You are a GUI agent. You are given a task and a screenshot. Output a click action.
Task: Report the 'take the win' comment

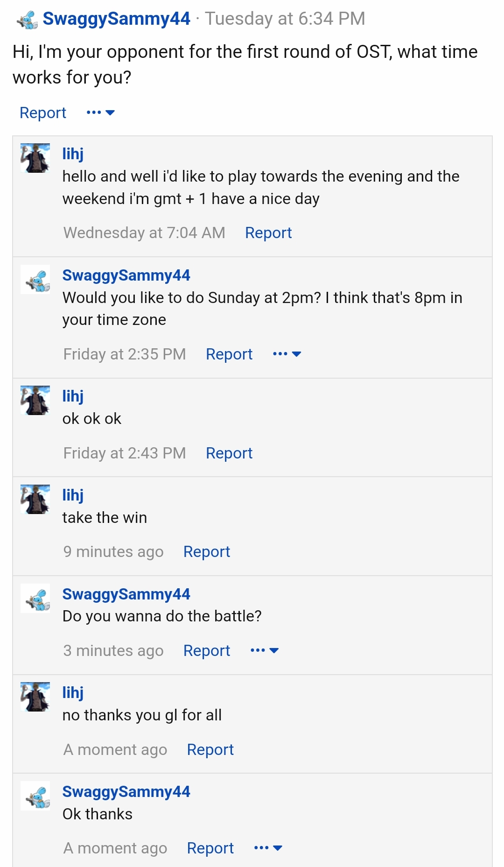coord(207,551)
